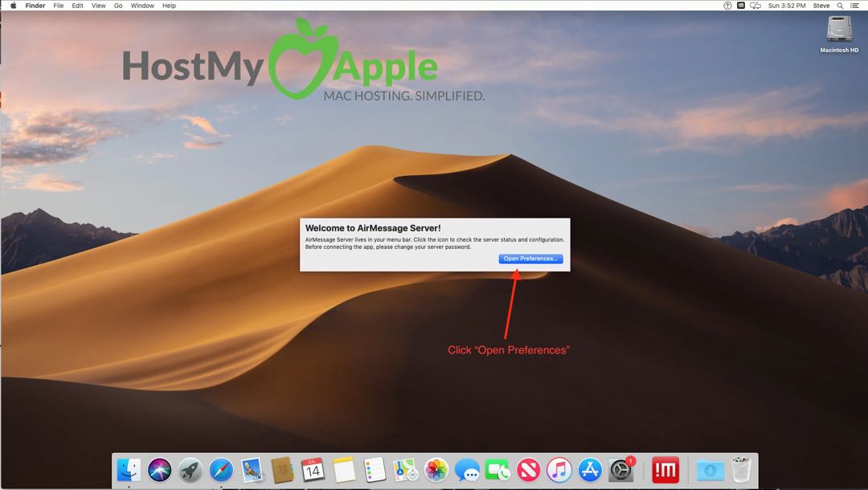Viewport: 868px width, 490px height.
Task: Launch Siri from the dock
Action: [159, 470]
